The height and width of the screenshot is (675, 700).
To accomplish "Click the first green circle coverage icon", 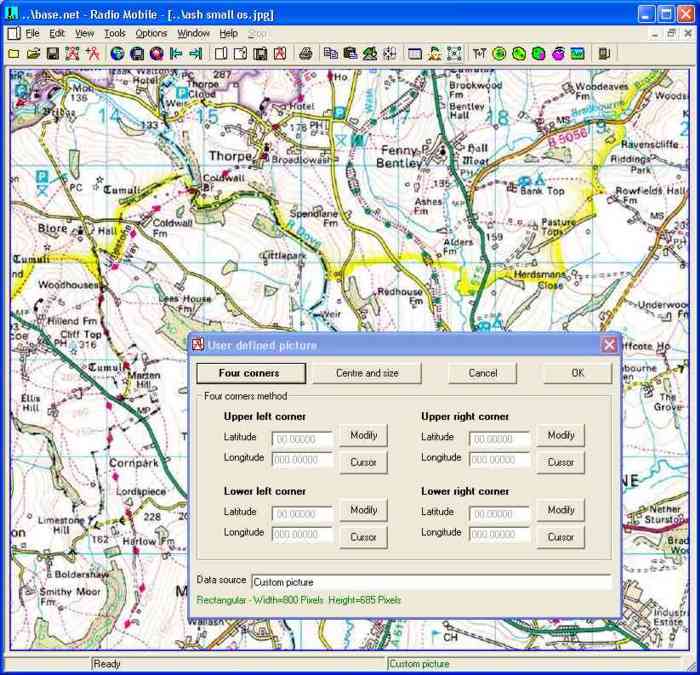I will 499,54.
